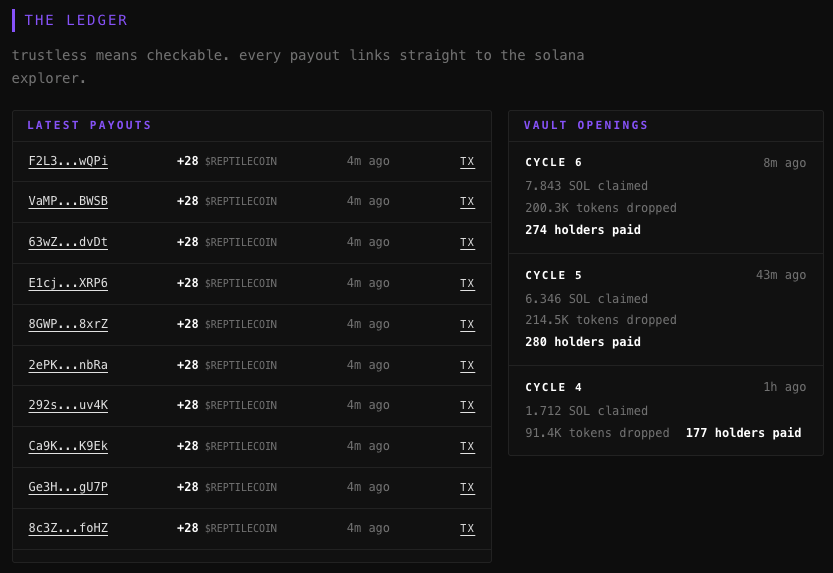Click the '43m ago' timestamp

pyautogui.click(x=781, y=275)
